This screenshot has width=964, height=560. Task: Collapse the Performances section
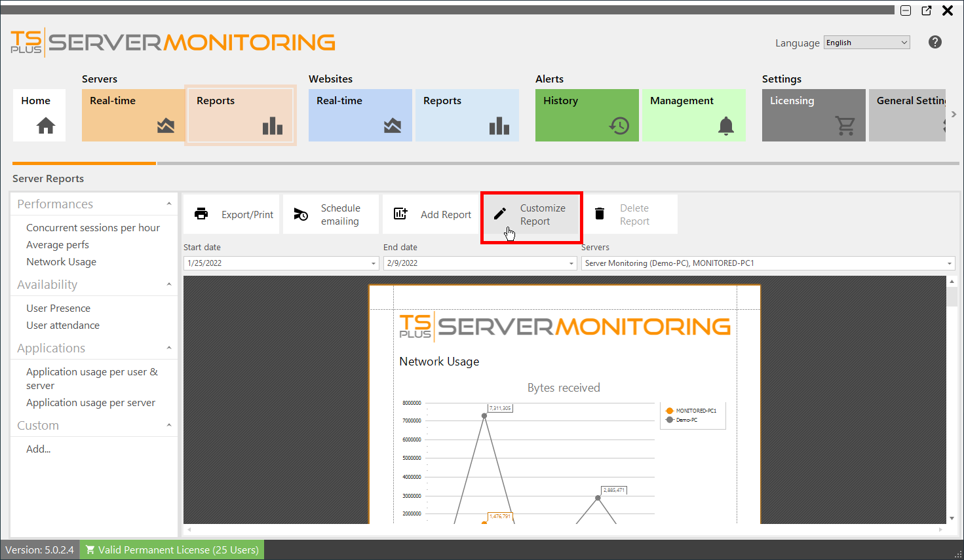tap(169, 204)
